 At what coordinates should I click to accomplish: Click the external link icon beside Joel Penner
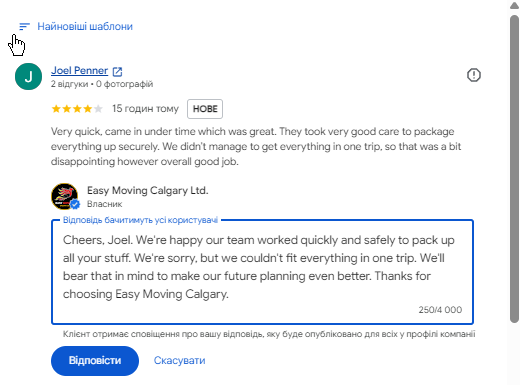pos(117,71)
